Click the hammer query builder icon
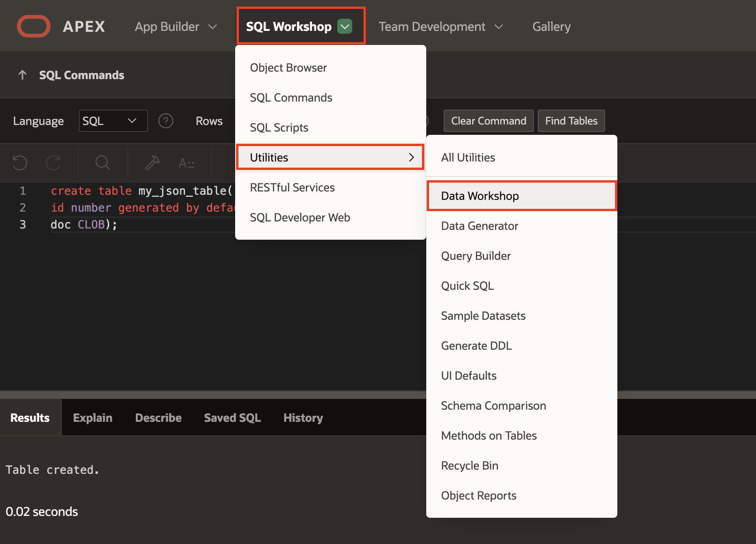The height and width of the screenshot is (544, 756). click(x=152, y=163)
